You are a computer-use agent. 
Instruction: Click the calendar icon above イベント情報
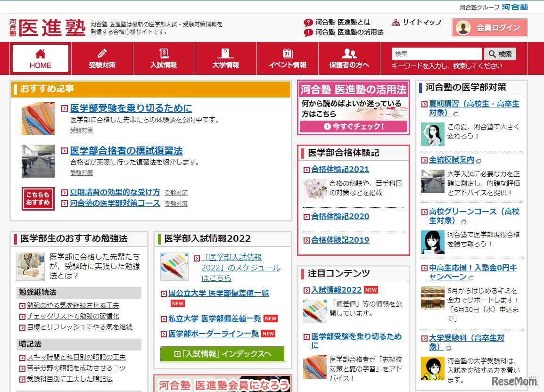tap(288, 53)
